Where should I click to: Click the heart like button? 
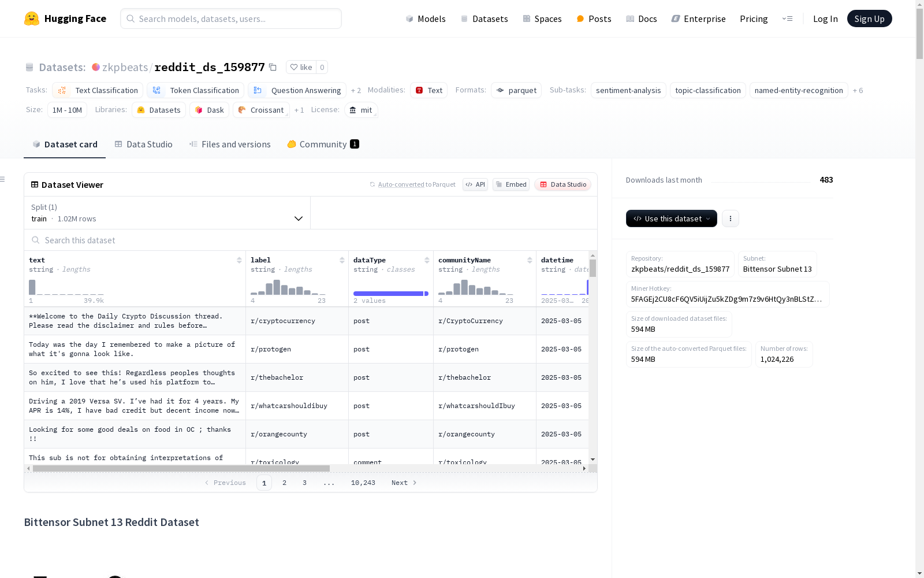tap(301, 67)
